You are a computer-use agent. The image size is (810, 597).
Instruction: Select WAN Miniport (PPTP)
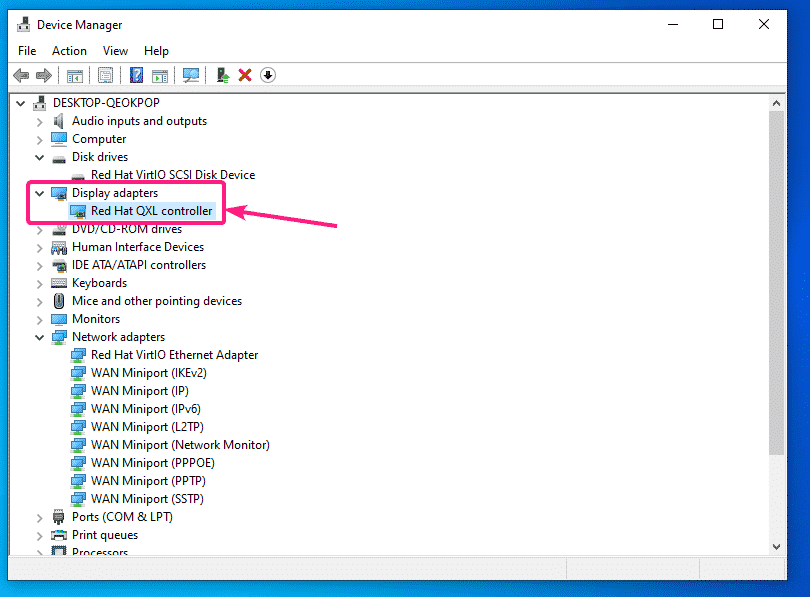148,481
